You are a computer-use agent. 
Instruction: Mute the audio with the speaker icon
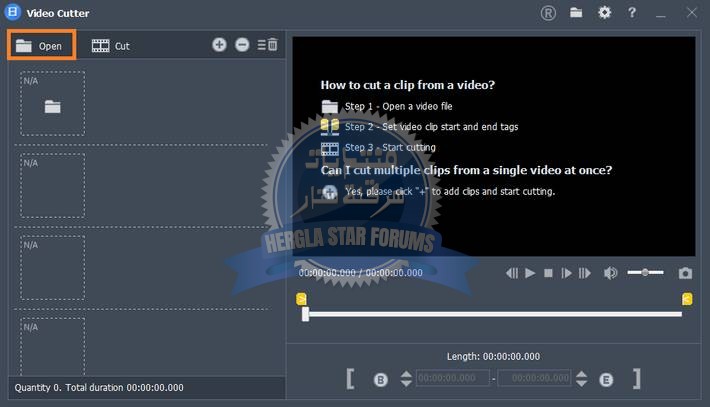tap(610, 273)
